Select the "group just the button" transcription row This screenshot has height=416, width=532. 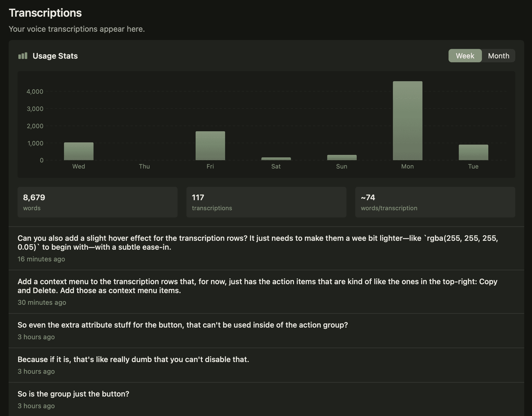pyautogui.click(x=266, y=399)
